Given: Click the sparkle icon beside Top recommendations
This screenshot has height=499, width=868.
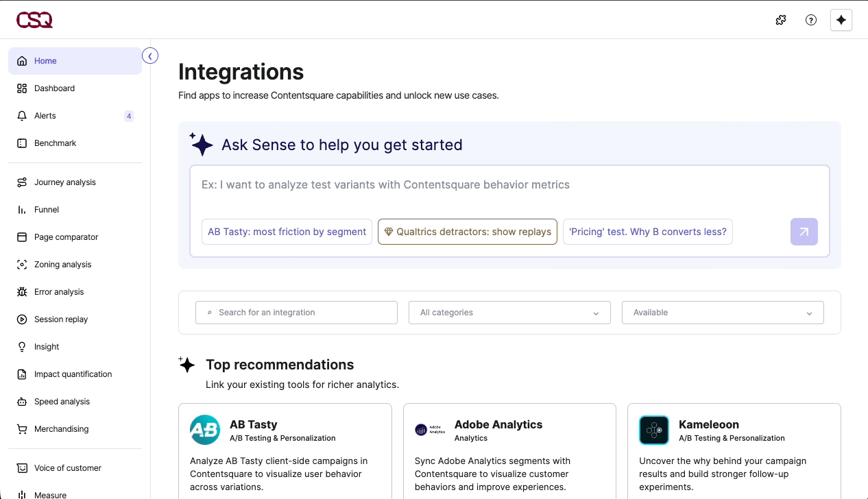Looking at the screenshot, I should pyautogui.click(x=186, y=365).
